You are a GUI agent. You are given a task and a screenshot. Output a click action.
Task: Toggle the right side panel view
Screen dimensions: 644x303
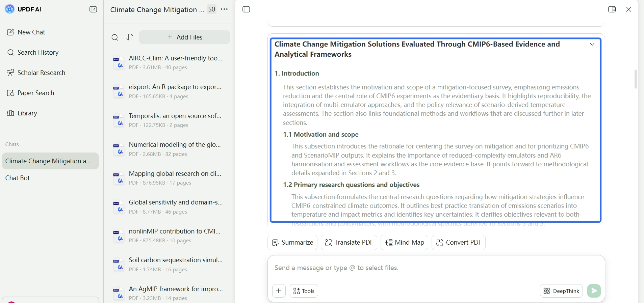pos(612,9)
